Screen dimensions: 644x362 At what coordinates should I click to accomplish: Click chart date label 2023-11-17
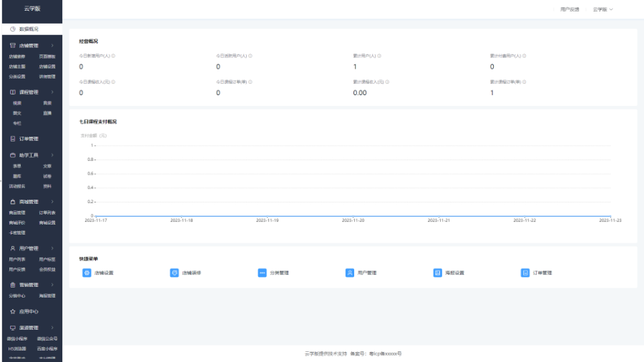click(96, 220)
